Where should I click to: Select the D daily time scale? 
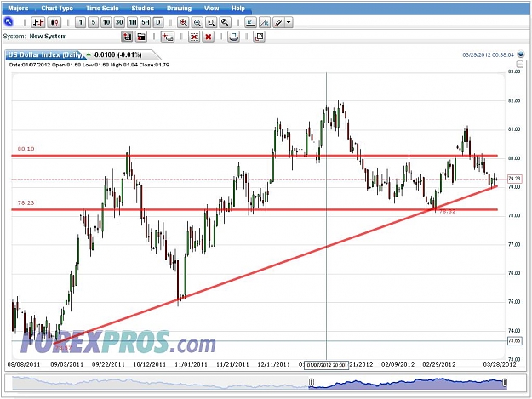point(158,23)
